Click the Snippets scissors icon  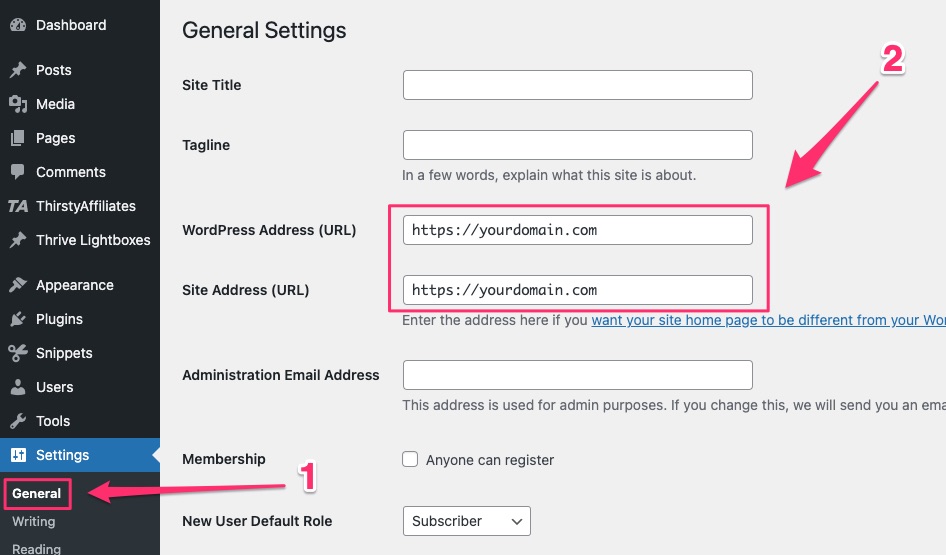click(18, 353)
